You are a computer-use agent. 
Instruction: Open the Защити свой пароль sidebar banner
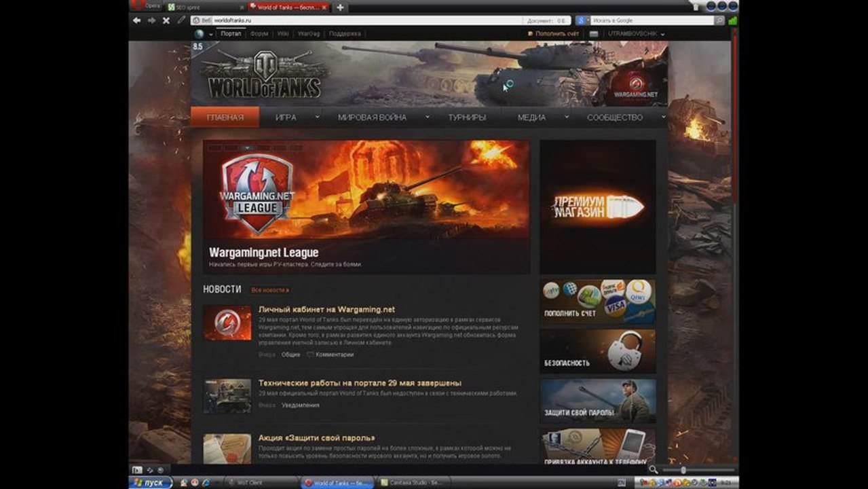(x=598, y=401)
